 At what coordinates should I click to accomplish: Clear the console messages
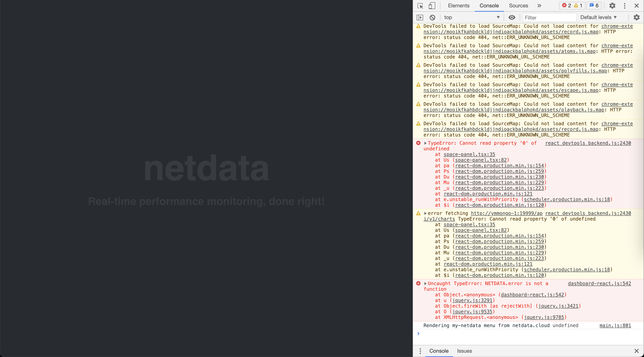[432, 17]
